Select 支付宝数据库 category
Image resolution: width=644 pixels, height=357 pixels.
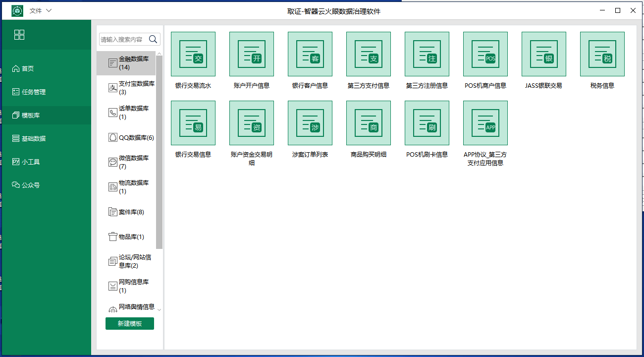click(x=131, y=88)
